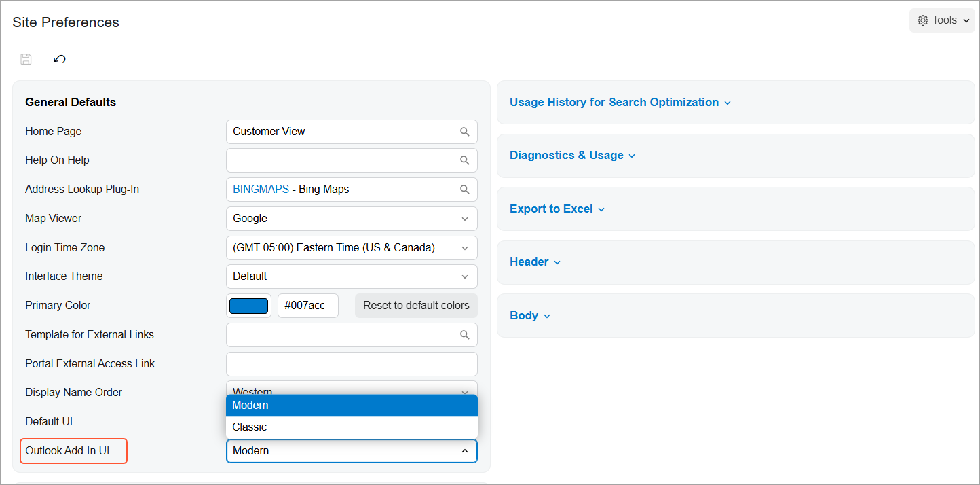This screenshot has height=485, width=980.
Task: Click the Save disk icon
Action: [26, 59]
